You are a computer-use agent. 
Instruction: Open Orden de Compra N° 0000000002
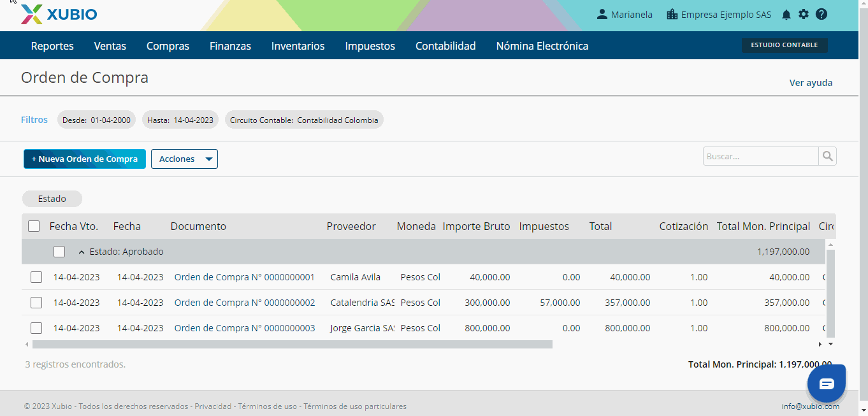pyautogui.click(x=245, y=303)
